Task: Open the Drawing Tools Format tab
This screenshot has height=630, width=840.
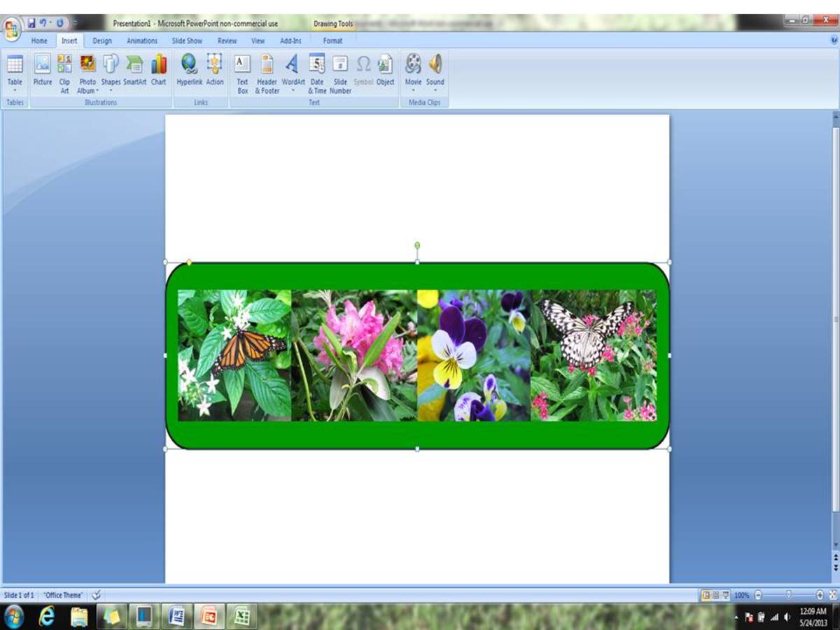Action: pos(332,41)
